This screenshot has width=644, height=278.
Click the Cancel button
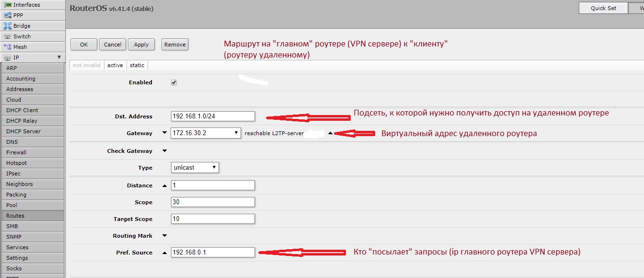point(113,45)
